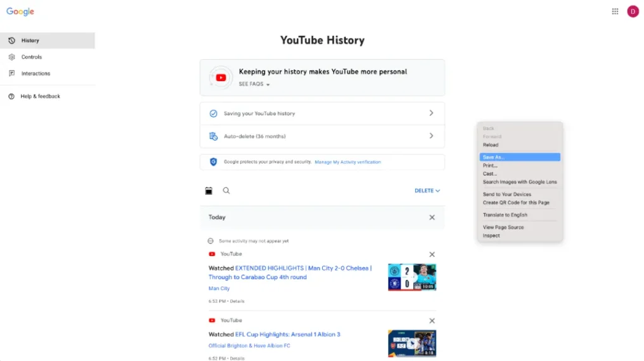Viewport: 644px width, 361px height.
Task: Click the Controls gear icon
Action: tap(11, 57)
